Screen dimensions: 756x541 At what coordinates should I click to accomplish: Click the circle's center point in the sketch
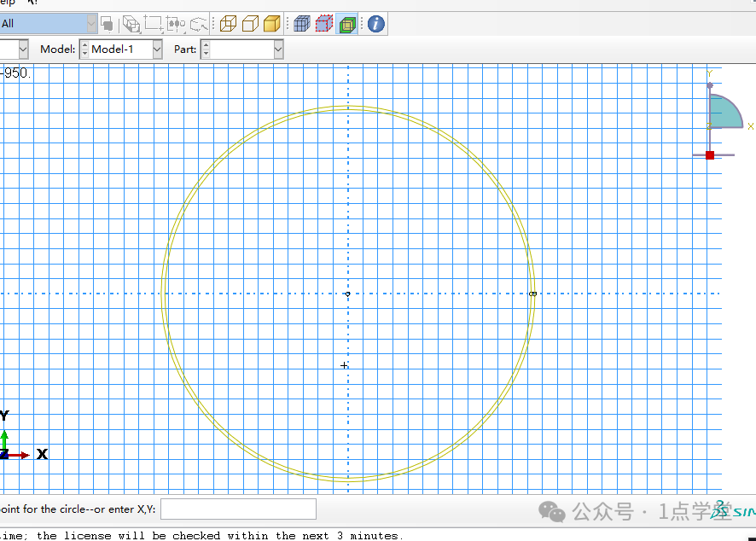[348, 294]
